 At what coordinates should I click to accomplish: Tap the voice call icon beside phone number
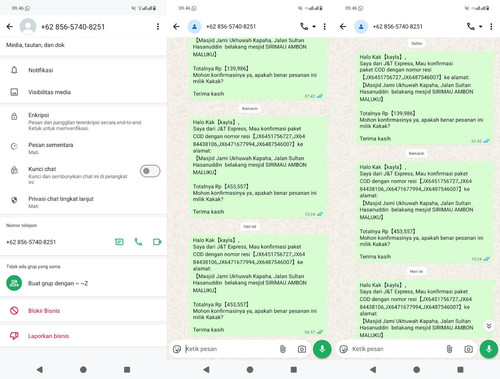tap(138, 242)
